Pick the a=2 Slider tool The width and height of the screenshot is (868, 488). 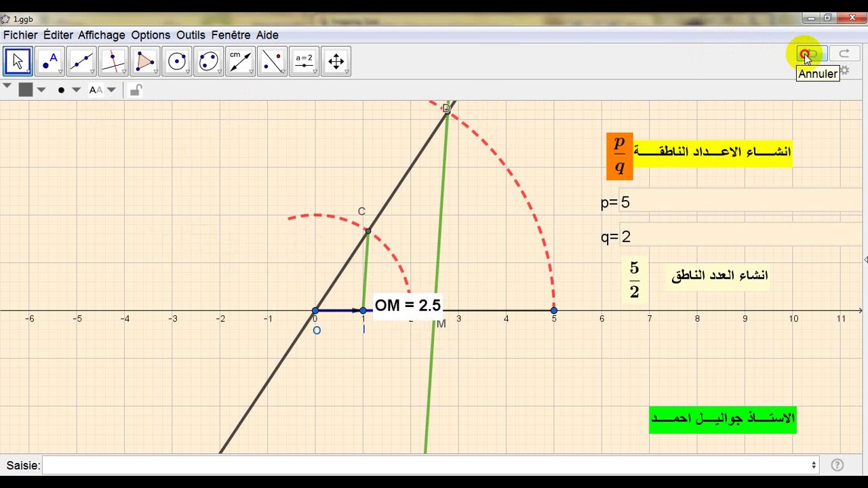click(x=304, y=62)
